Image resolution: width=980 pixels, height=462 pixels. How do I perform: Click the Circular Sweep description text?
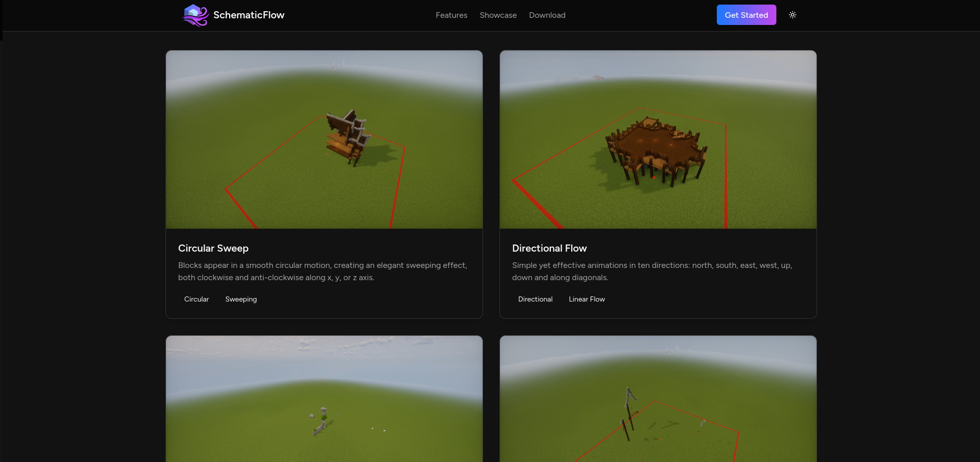tap(322, 271)
